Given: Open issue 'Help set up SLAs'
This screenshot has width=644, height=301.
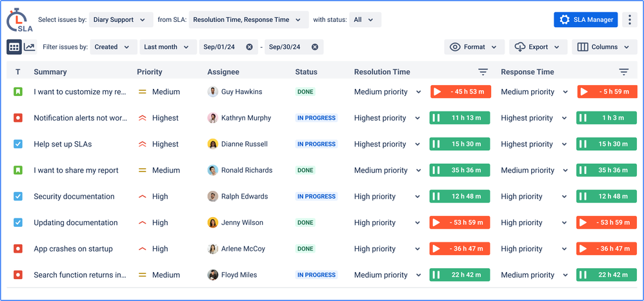Looking at the screenshot, I should click(x=63, y=144).
